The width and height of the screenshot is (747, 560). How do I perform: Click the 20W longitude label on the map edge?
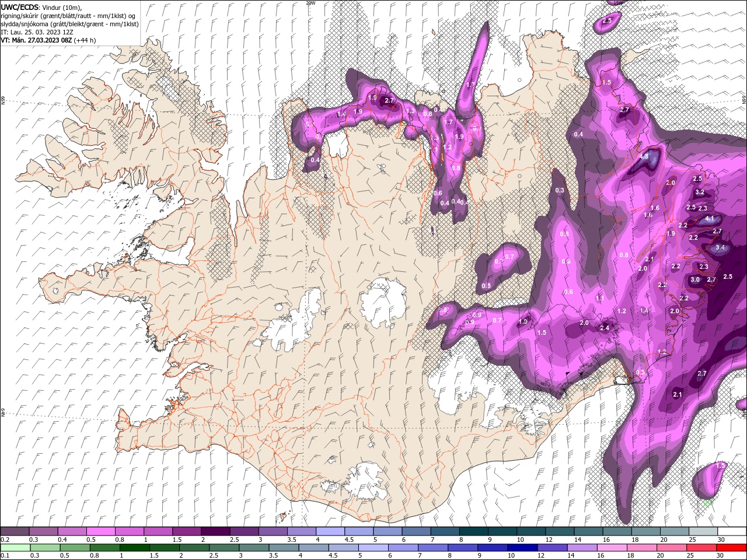(310, 3)
